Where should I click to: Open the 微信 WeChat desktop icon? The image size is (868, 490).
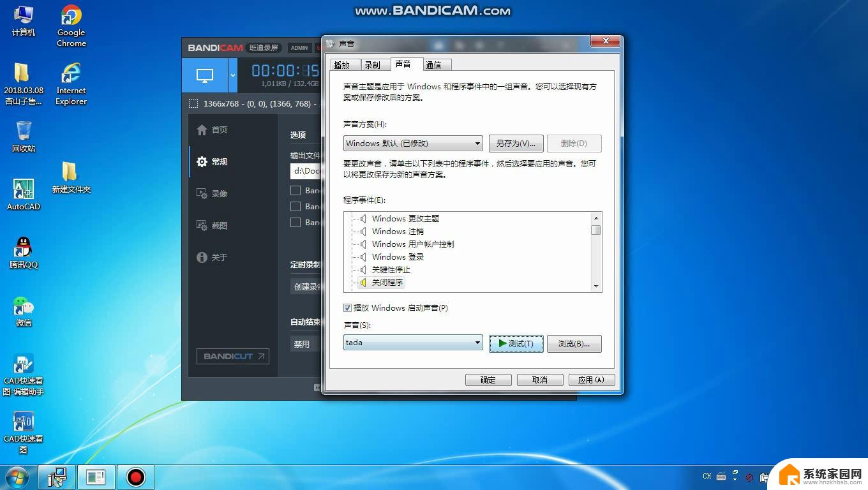[x=24, y=311]
